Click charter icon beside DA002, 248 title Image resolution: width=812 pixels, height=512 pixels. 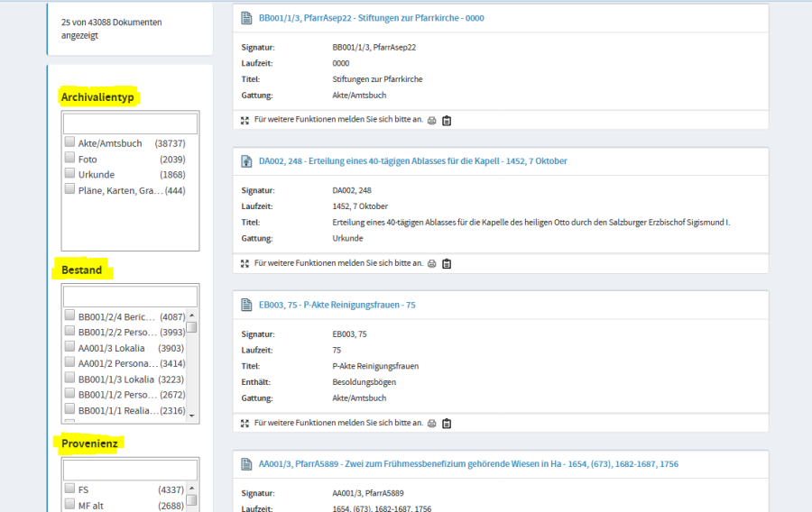coord(246,161)
